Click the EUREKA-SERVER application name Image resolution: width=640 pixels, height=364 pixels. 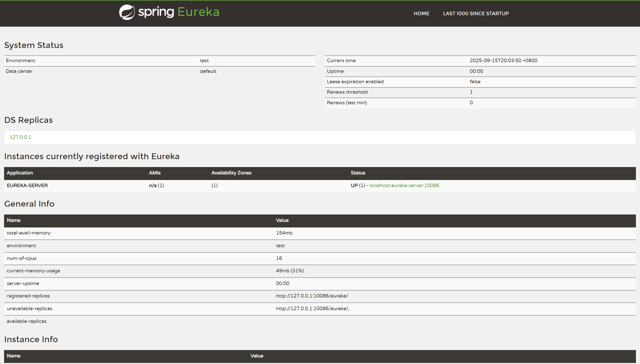click(x=27, y=185)
